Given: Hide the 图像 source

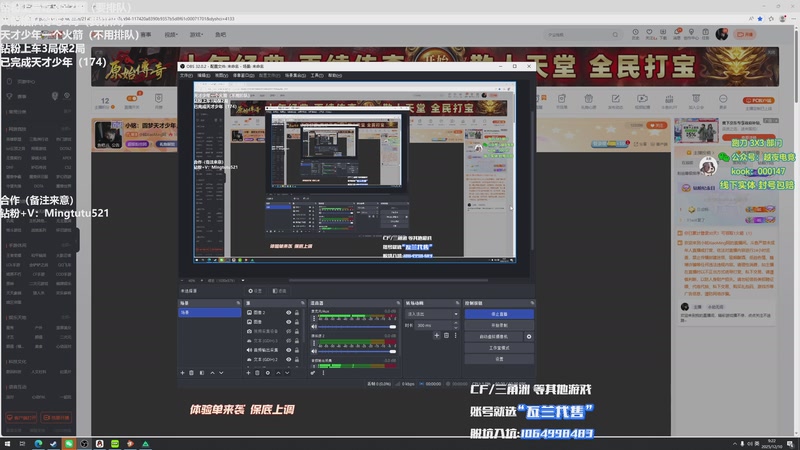Looking at the screenshot, I should click(289, 322).
